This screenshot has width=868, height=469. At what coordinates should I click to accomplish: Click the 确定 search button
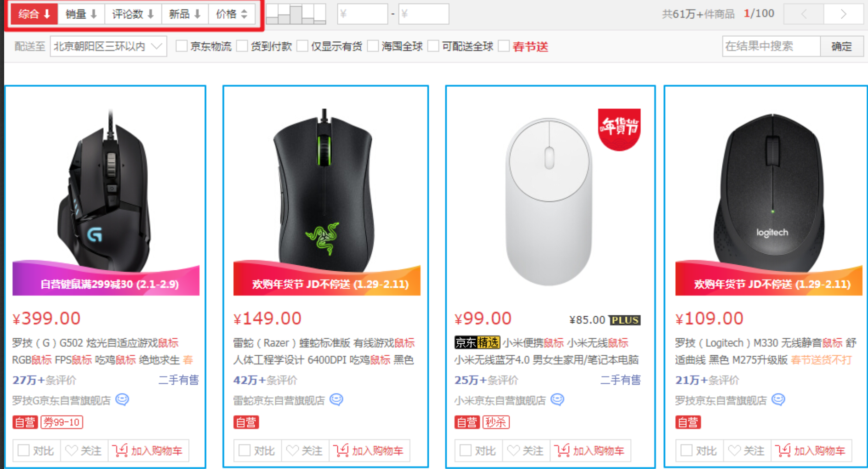pyautogui.click(x=841, y=46)
